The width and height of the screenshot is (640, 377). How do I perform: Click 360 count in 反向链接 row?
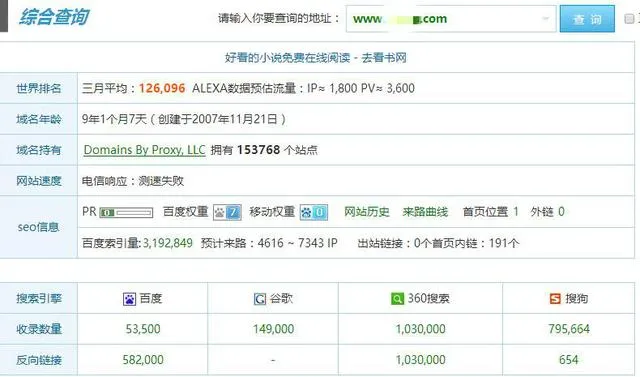click(420, 360)
